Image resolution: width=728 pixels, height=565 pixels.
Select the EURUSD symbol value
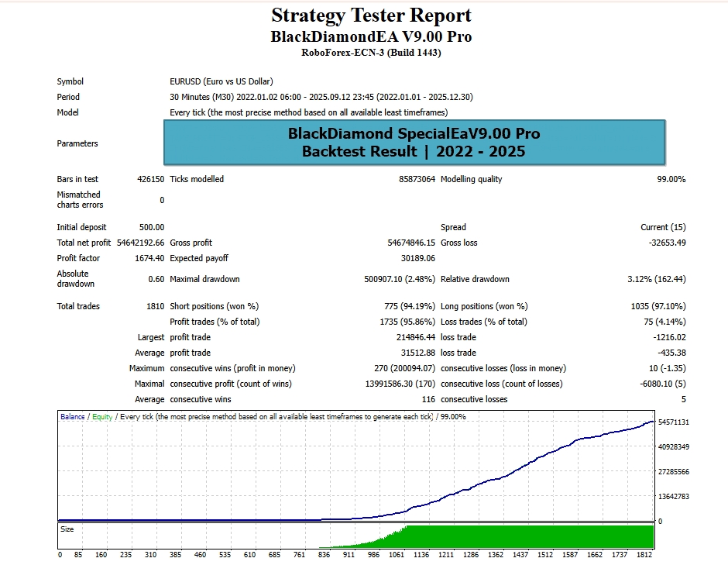tap(221, 81)
